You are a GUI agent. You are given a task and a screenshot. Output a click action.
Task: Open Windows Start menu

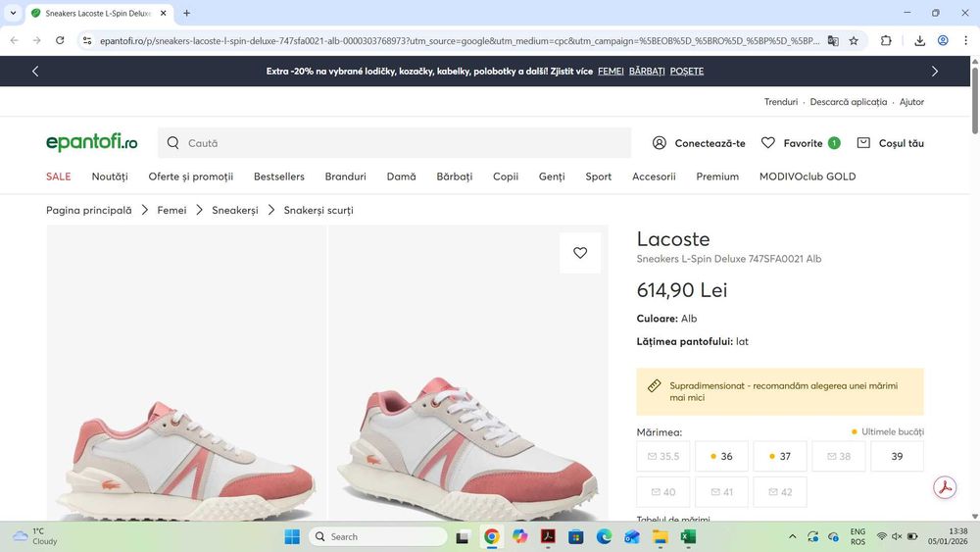pos(292,536)
